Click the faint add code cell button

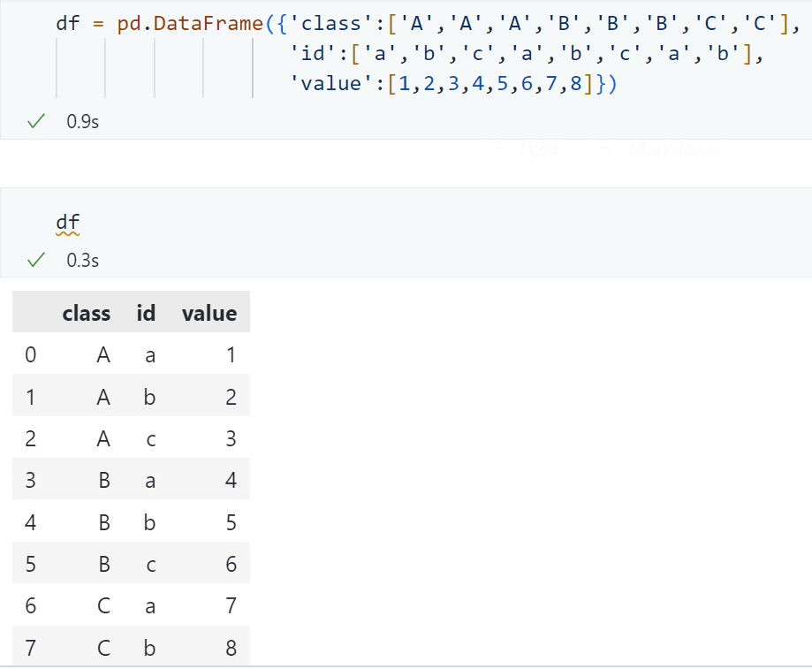click(x=528, y=149)
